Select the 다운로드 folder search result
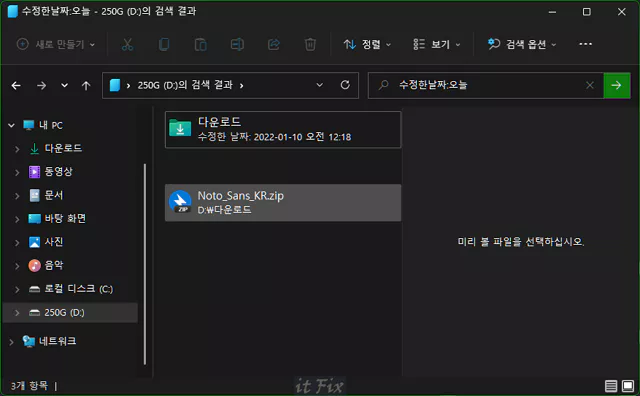This screenshot has height=396, width=640. point(283,129)
